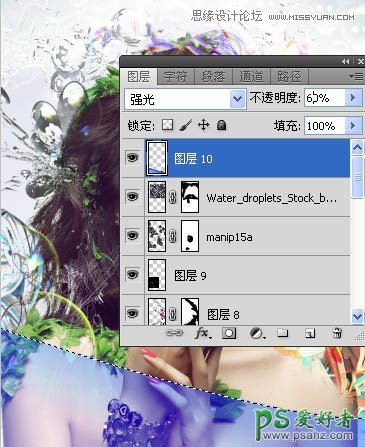
Task: Delete layer with trash icon
Action: (337, 333)
